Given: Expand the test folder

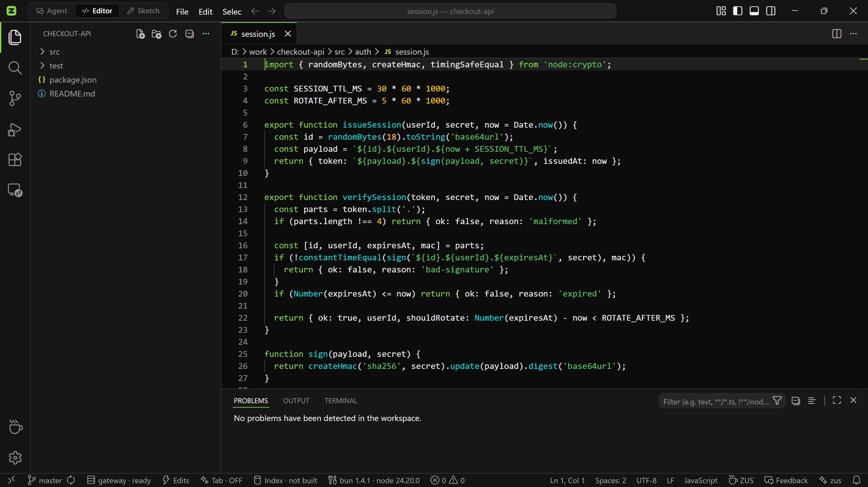Looking at the screenshot, I should [x=56, y=66].
